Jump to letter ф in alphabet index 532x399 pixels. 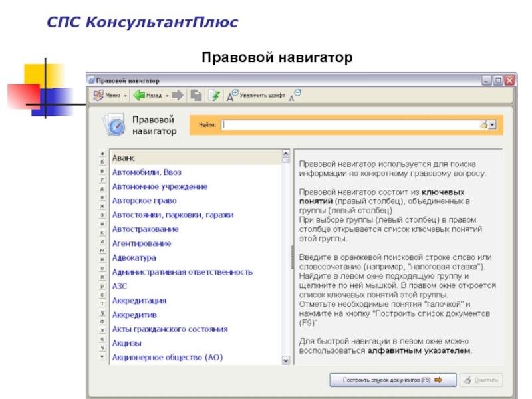click(x=102, y=321)
